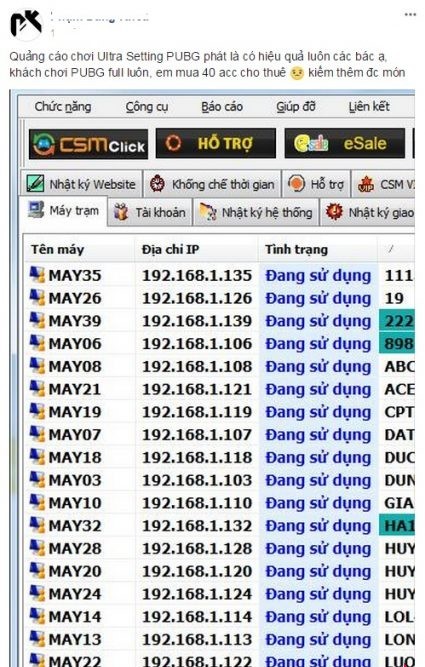The image size is (425, 667).
Task: Click the Nhật ký Website pencil icon
Action: (35, 183)
